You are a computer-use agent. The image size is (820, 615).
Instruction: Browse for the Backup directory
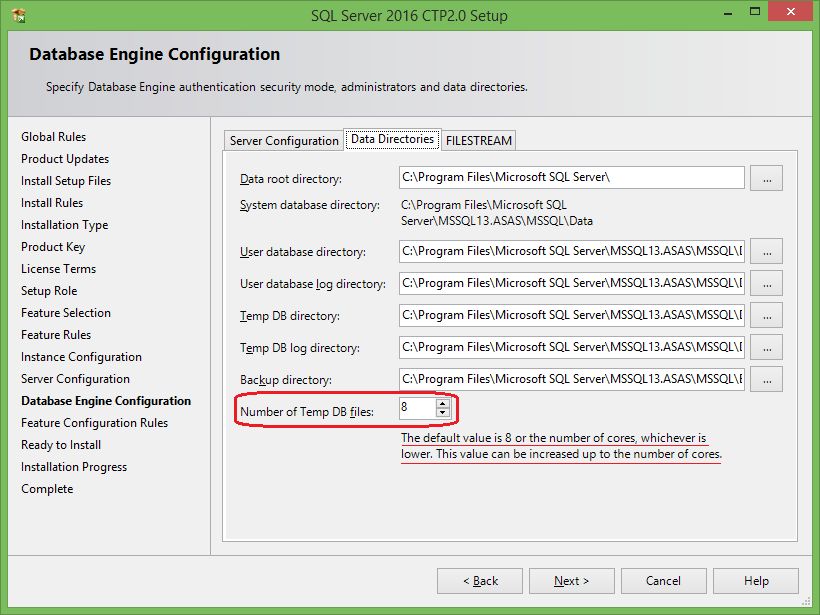767,379
